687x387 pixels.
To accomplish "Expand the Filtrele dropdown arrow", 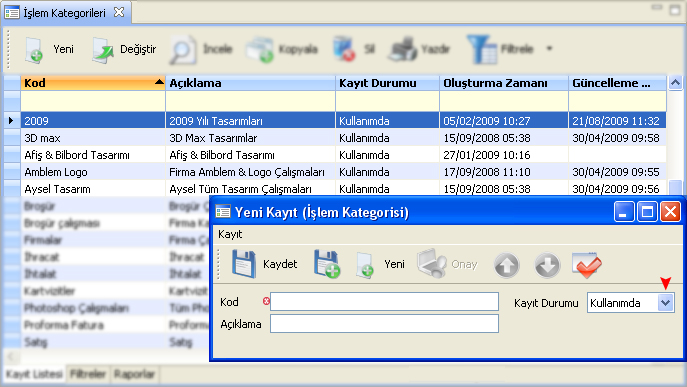I will pos(549,49).
